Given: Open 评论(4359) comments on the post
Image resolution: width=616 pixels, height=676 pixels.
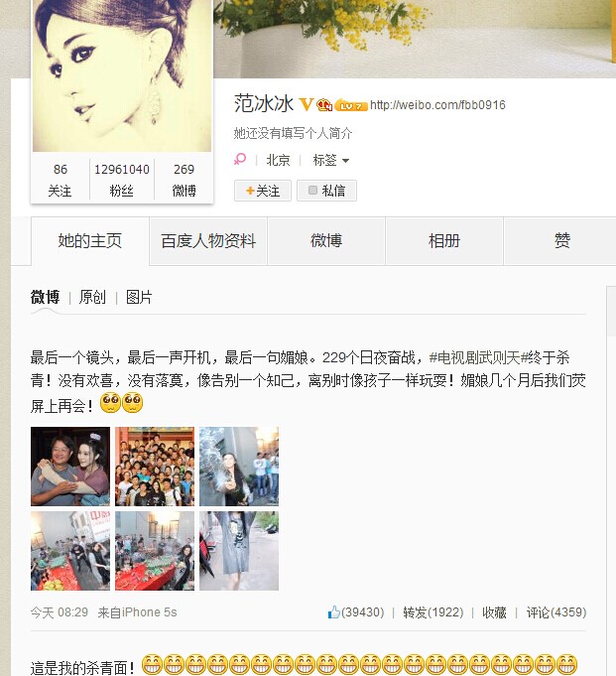Looking at the screenshot, I should 556,612.
